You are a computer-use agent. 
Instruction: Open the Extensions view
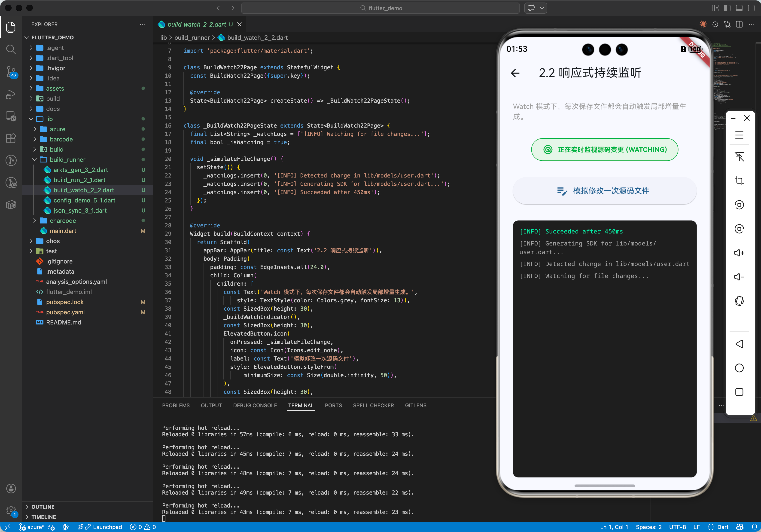point(11,138)
